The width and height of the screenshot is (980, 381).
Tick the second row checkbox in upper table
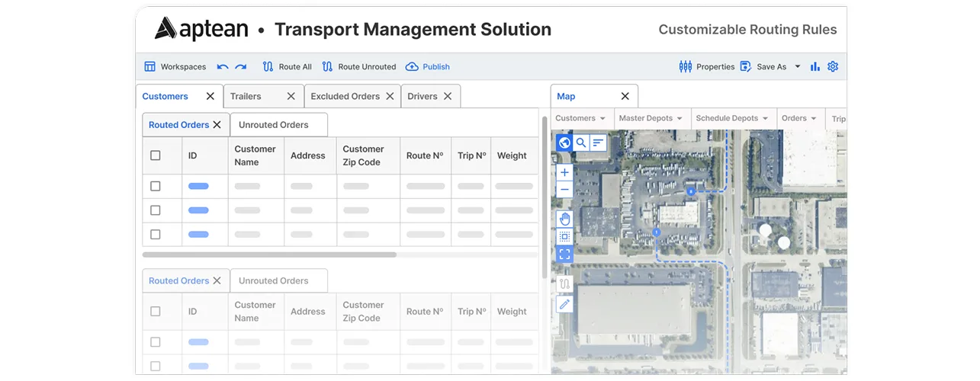(156, 210)
